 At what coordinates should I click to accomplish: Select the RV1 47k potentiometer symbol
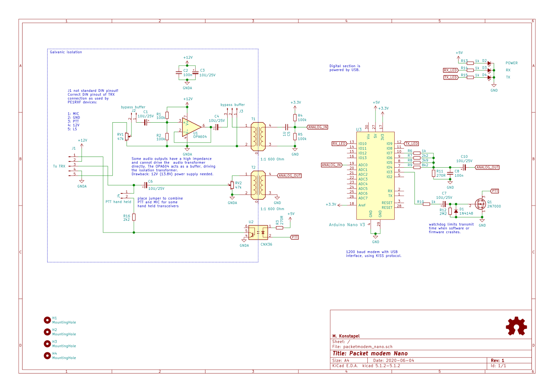click(127, 137)
